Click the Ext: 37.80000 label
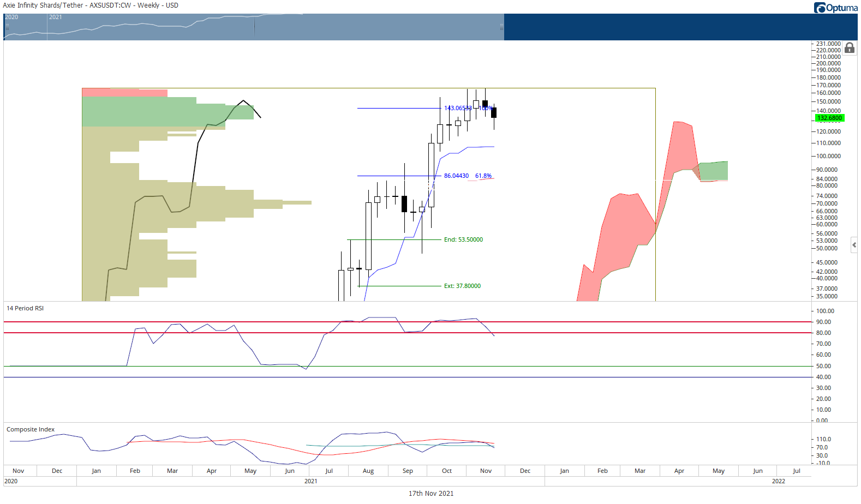861x504 pixels. point(462,286)
